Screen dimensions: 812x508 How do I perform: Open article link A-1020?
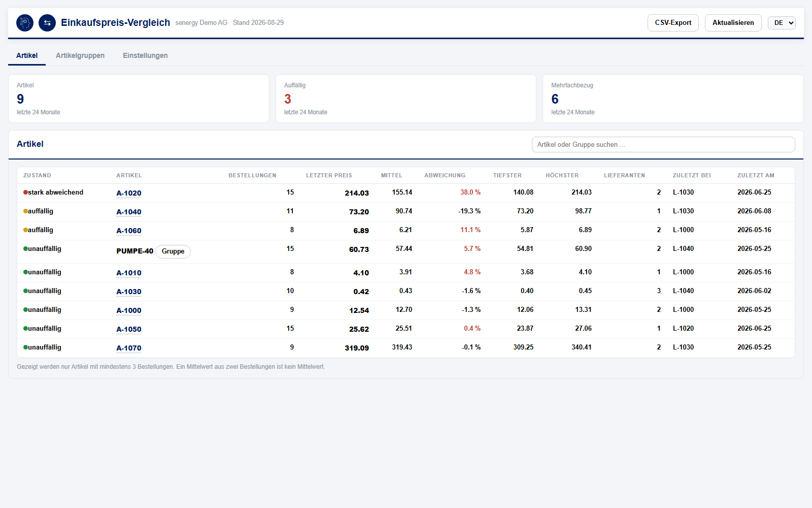tap(129, 193)
